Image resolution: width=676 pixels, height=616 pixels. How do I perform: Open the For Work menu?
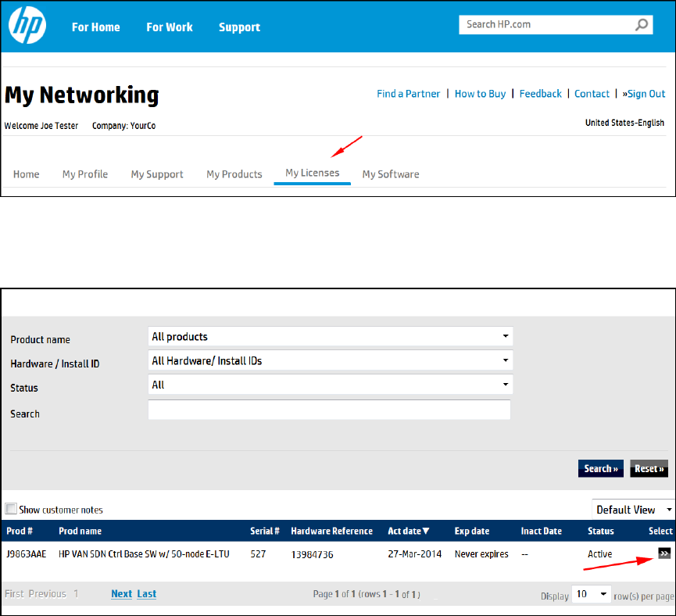pyautogui.click(x=170, y=27)
